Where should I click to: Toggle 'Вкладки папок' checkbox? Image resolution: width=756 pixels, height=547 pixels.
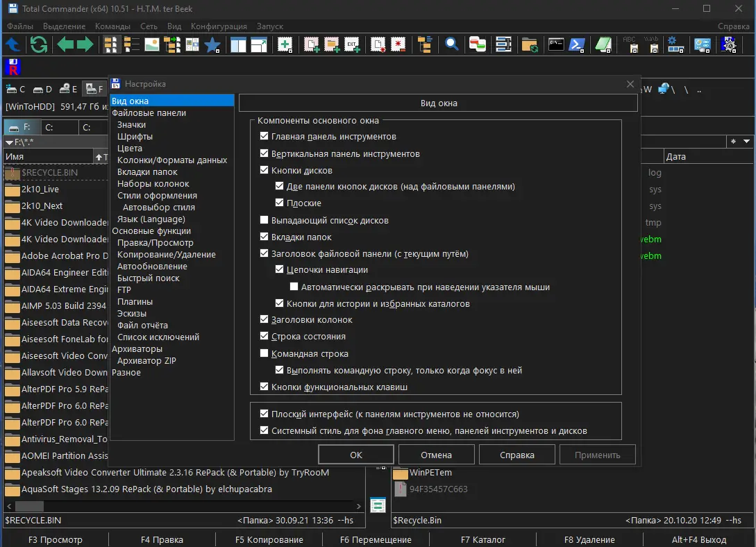[x=264, y=237]
